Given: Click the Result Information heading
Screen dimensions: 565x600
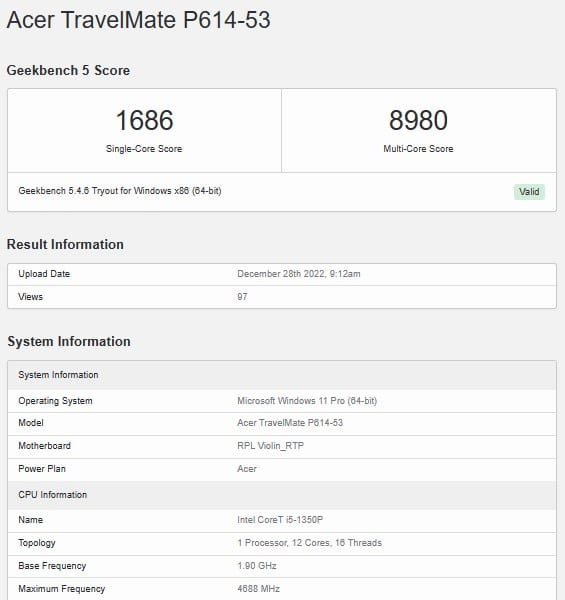Looking at the screenshot, I should pyautogui.click(x=65, y=245).
